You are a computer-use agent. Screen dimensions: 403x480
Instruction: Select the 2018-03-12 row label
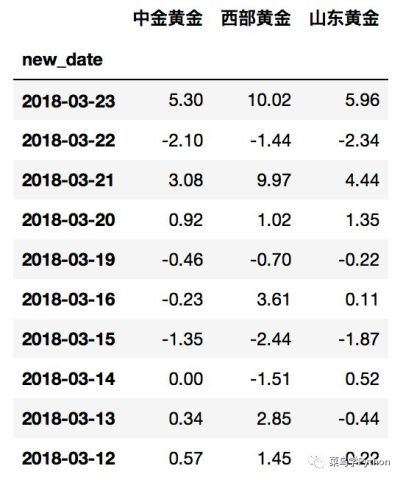(x=69, y=458)
